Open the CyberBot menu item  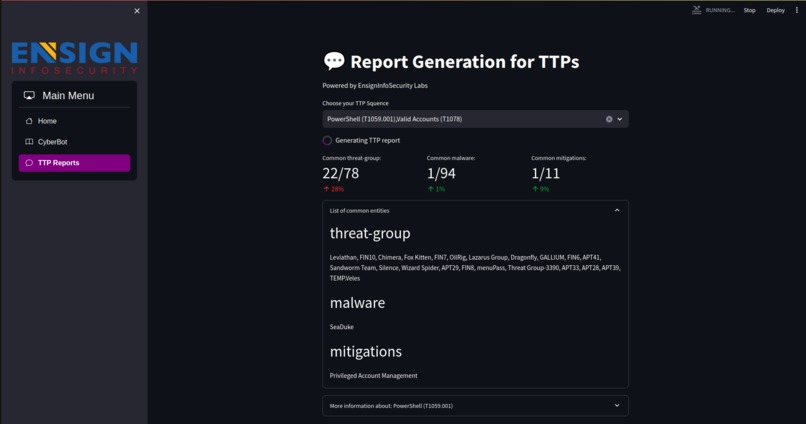click(x=75, y=142)
